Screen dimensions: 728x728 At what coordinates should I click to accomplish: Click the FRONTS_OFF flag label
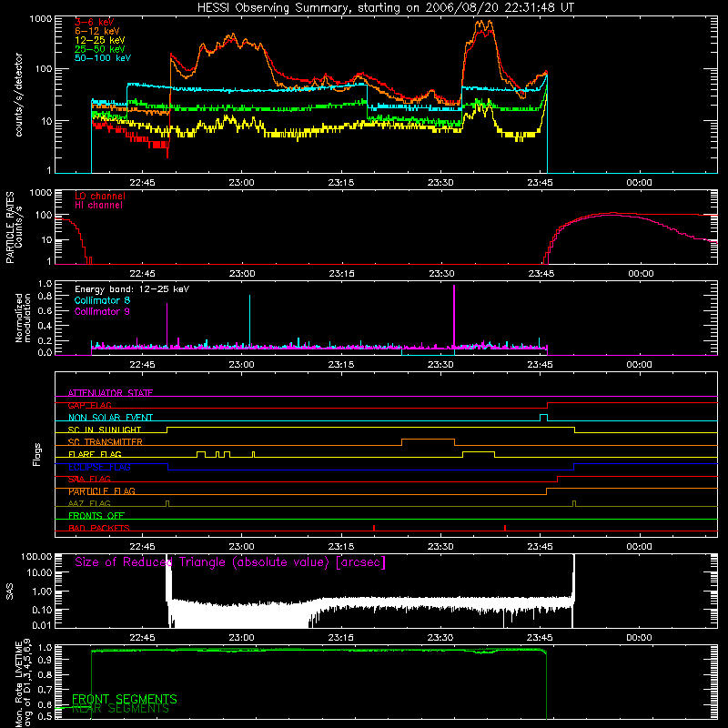[x=96, y=516]
